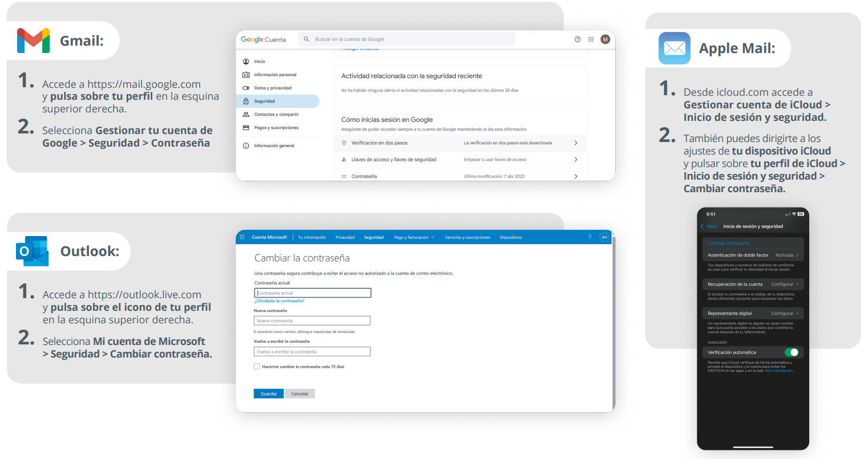
Task: Expand the Pago y facturación dropdown
Action: pyautogui.click(x=414, y=237)
